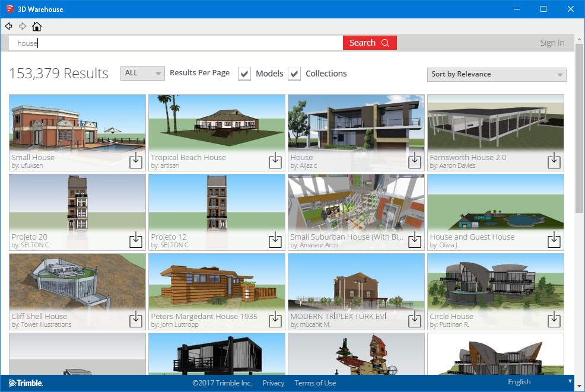Download the Projeto 20 model

136,240
